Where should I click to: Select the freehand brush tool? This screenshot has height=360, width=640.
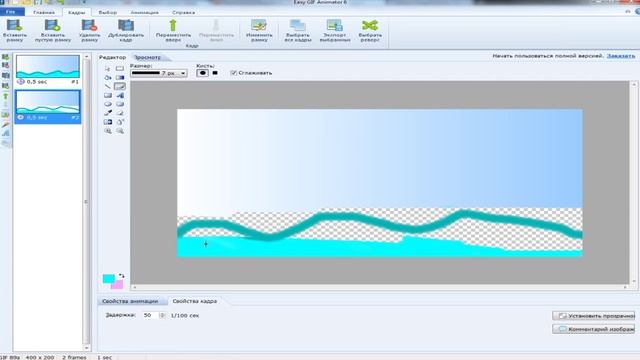[120, 87]
